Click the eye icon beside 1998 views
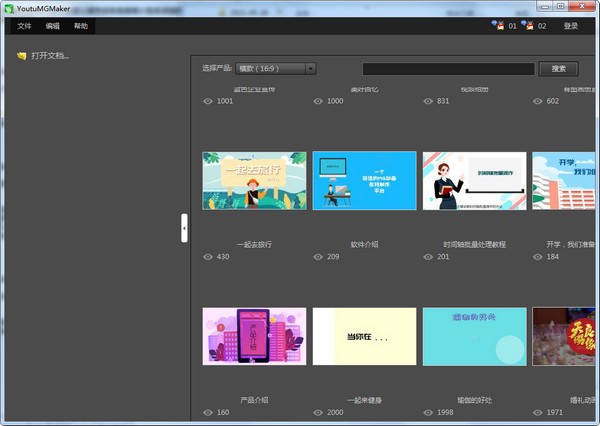The width and height of the screenshot is (600, 426). coord(429,412)
